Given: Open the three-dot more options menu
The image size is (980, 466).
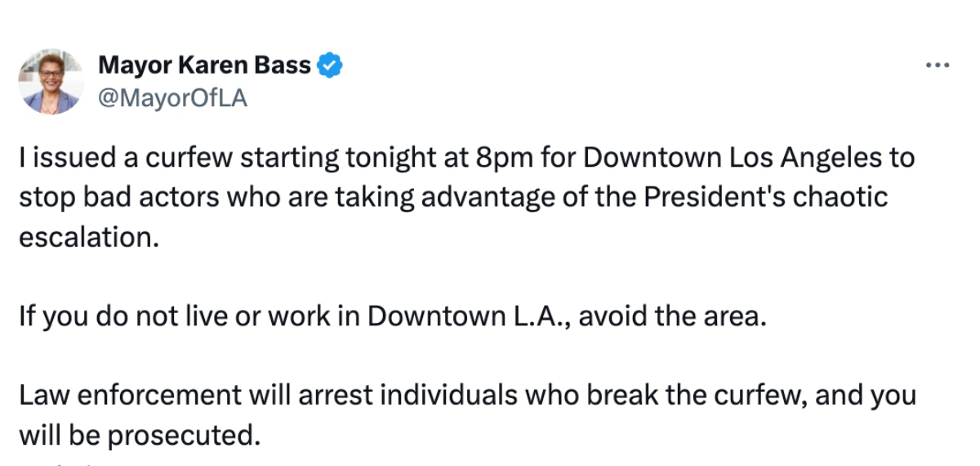Looking at the screenshot, I should pos(938,65).
